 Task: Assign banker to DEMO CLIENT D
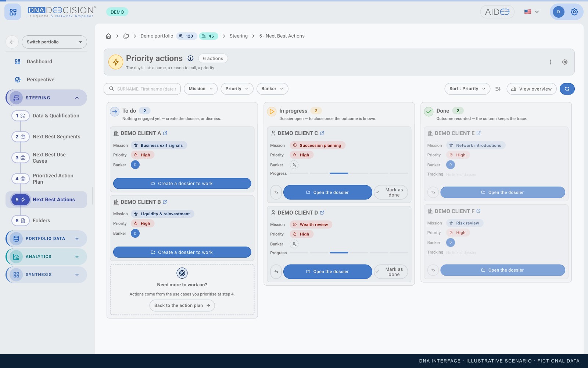pyautogui.click(x=294, y=244)
